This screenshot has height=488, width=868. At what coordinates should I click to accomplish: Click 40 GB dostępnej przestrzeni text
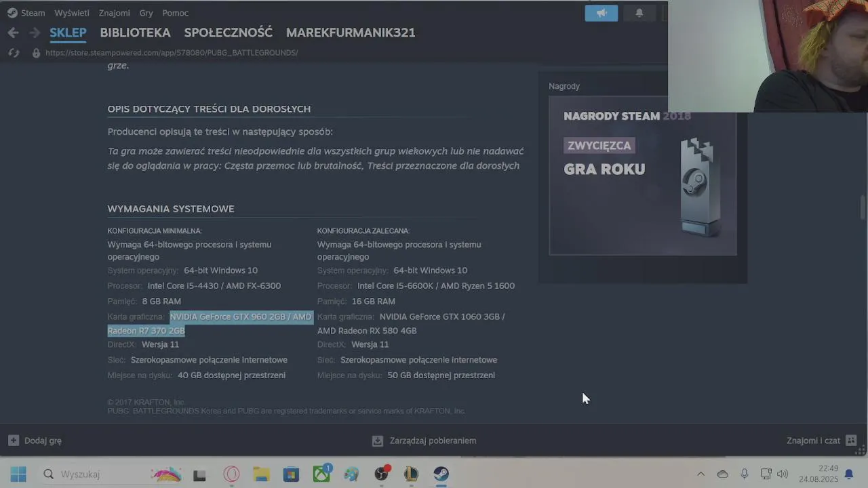231,375
